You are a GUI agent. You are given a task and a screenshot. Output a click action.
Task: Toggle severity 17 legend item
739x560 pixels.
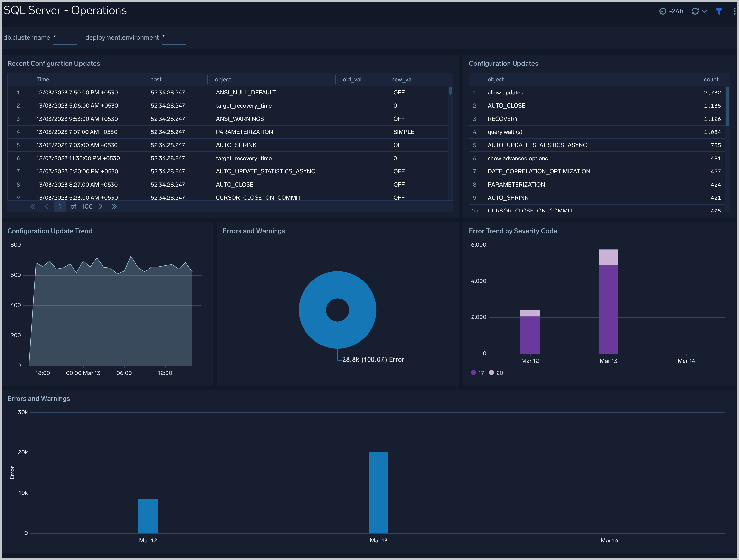coord(478,373)
